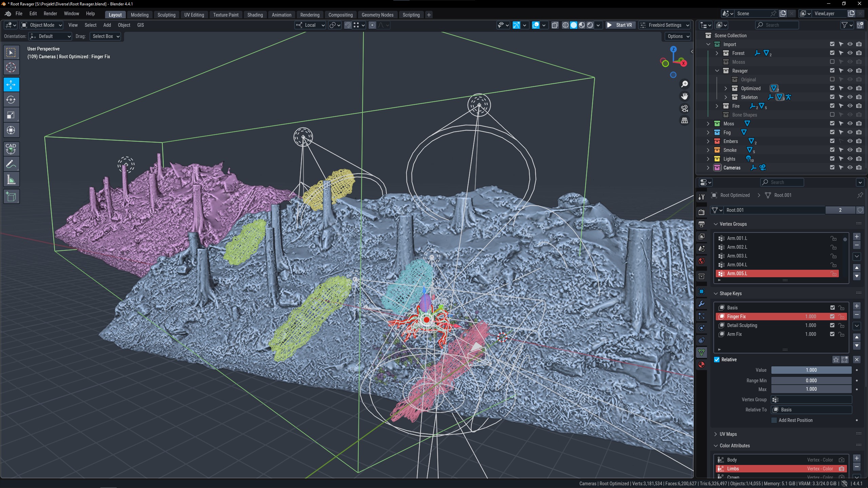Open the Freebird Settings dropdown
This screenshot has height=488, width=868.
[x=664, y=25]
